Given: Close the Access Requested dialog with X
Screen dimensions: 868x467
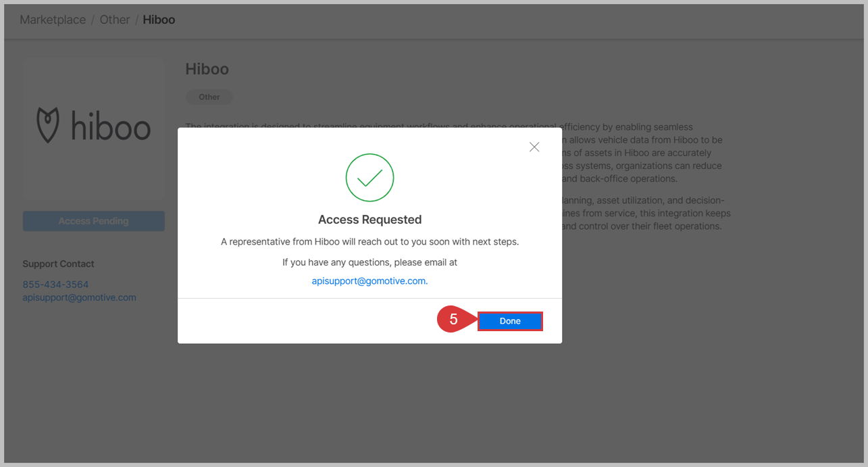Looking at the screenshot, I should 534,147.
